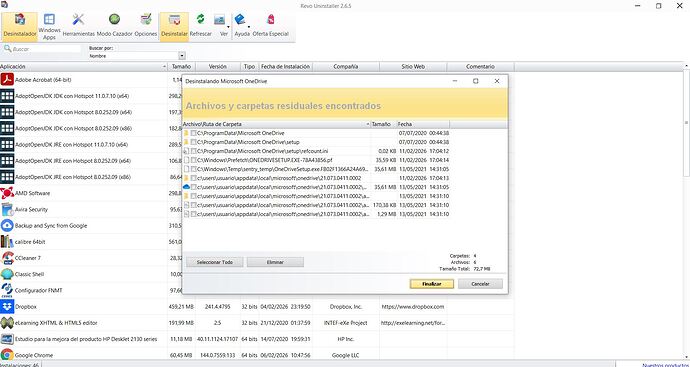The image size is (690, 367).
Task: Select the Dropbox app icon
Action: [x=7, y=307]
